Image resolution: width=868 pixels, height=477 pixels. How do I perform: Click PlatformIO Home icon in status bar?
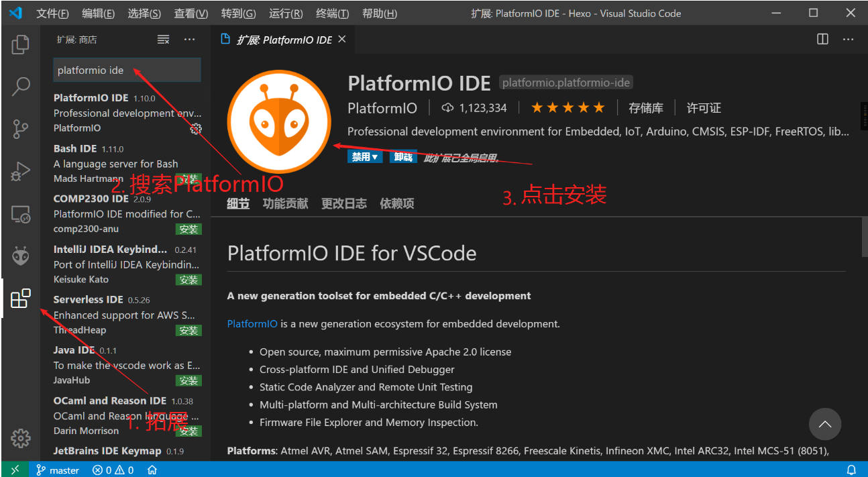tap(152, 470)
